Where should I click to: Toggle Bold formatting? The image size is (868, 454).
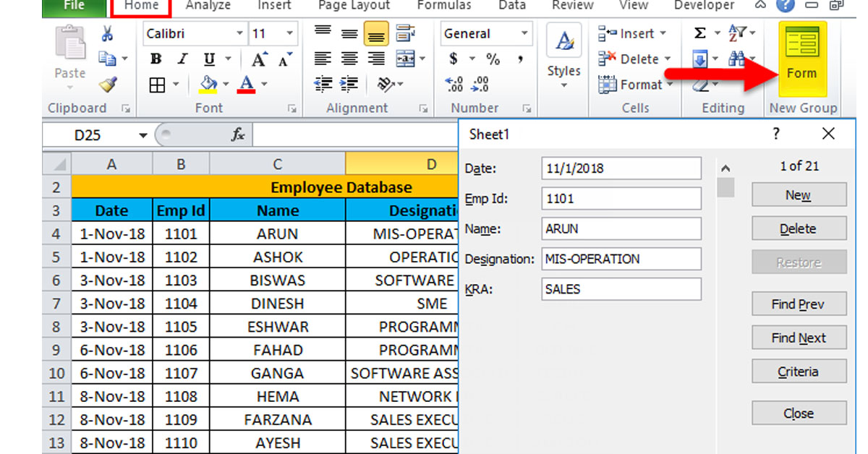[x=156, y=59]
